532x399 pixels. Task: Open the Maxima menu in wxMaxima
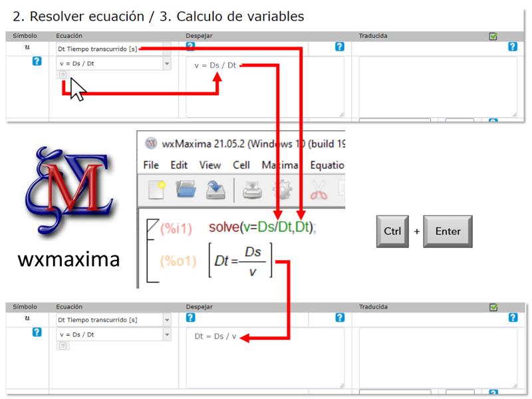pos(280,165)
